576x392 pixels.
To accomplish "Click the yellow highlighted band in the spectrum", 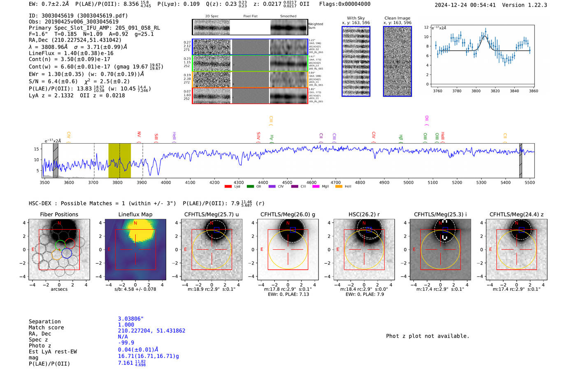I will tap(120, 160).
